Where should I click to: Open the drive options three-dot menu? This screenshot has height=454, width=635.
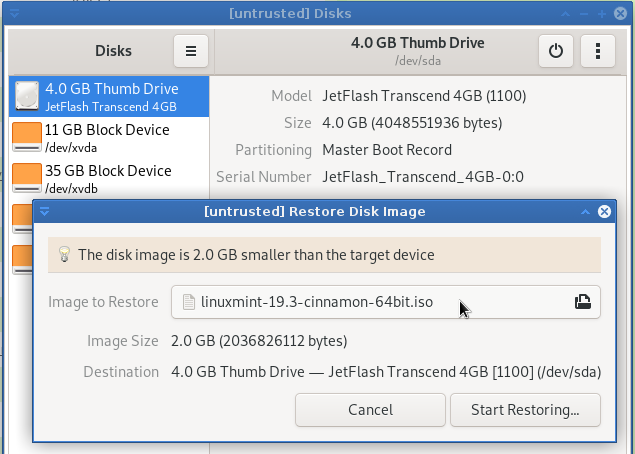click(598, 51)
